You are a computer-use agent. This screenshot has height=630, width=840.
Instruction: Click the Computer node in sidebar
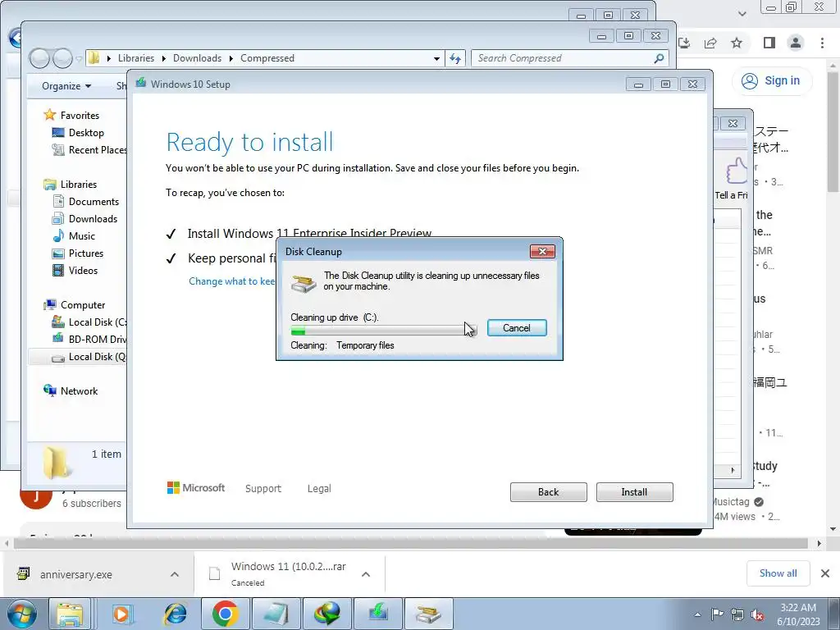click(83, 305)
